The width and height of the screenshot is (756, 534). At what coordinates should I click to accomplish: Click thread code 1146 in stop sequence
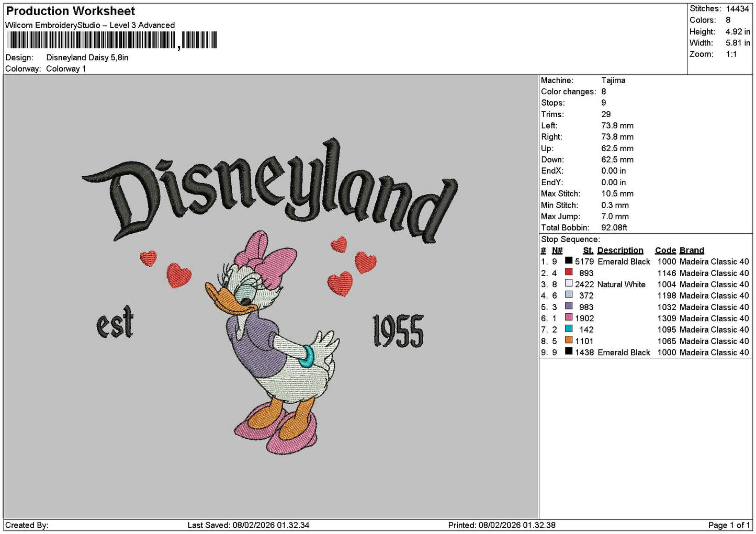click(x=667, y=273)
